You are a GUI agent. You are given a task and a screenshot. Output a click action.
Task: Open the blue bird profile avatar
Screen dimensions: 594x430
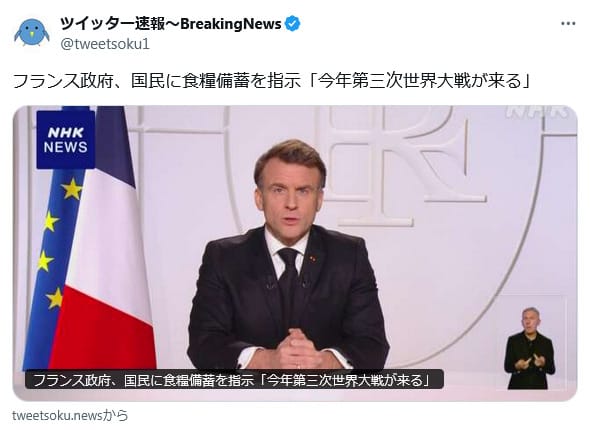coord(32,33)
